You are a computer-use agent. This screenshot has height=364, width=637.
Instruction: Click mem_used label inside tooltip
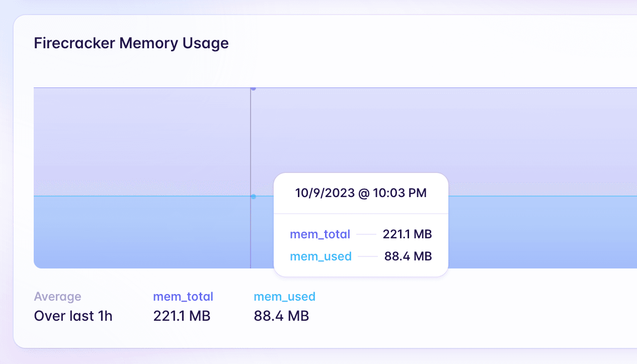click(x=321, y=256)
